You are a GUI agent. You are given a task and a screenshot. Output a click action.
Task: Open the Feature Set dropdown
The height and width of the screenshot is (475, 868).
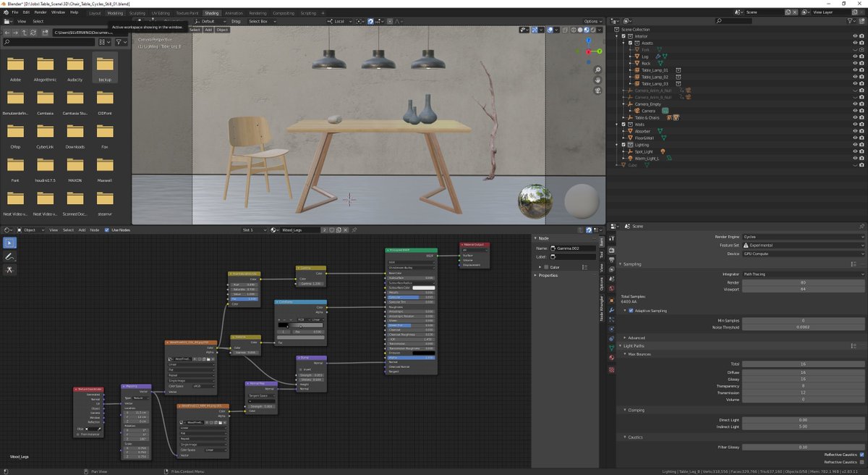(x=804, y=245)
